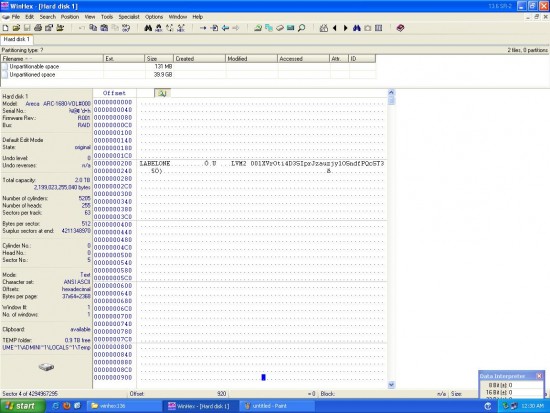550x413 pixels.
Task: Click the Properties toolbar icon
Action: pyautogui.click(x=49, y=28)
